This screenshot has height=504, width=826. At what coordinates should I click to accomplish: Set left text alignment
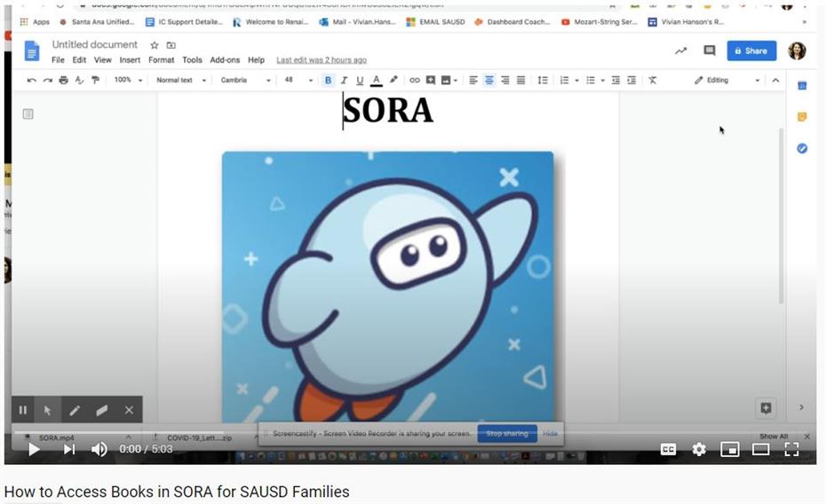tap(473, 81)
